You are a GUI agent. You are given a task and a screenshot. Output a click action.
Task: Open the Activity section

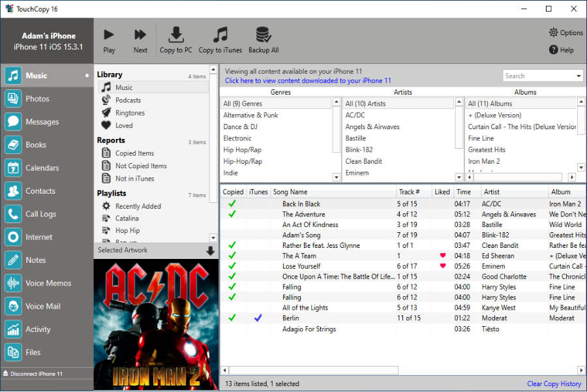coord(47,329)
